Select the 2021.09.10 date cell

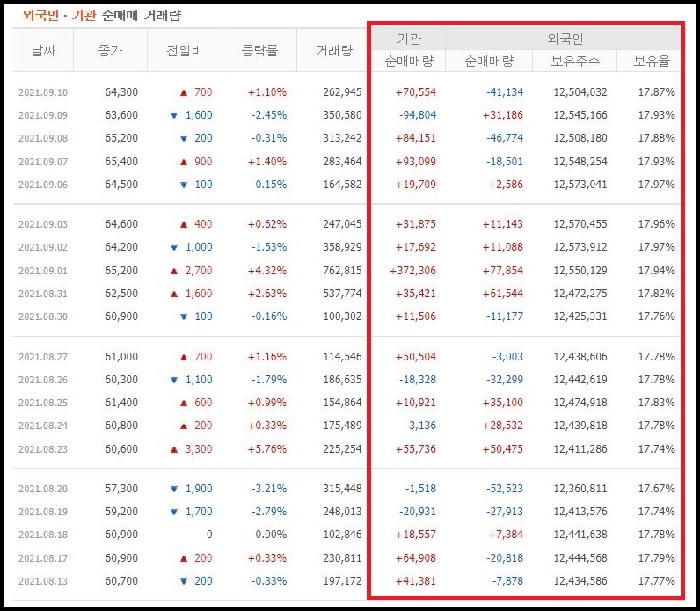click(x=43, y=92)
